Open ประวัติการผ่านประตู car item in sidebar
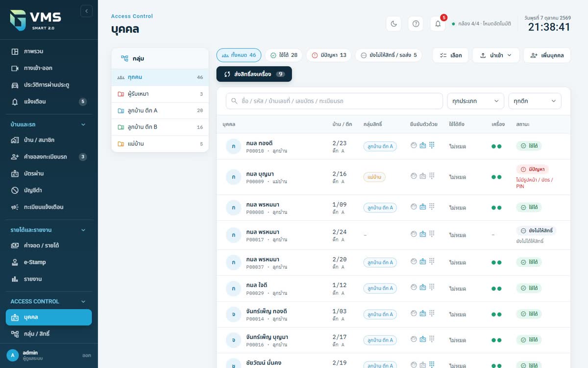 (49, 85)
